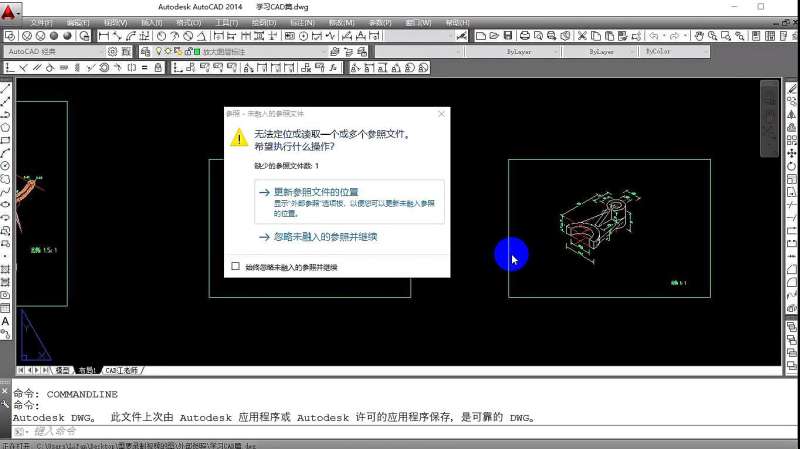Image resolution: width=800 pixels, height=449 pixels.
Task: Open the File (F) menu
Action: point(41,22)
